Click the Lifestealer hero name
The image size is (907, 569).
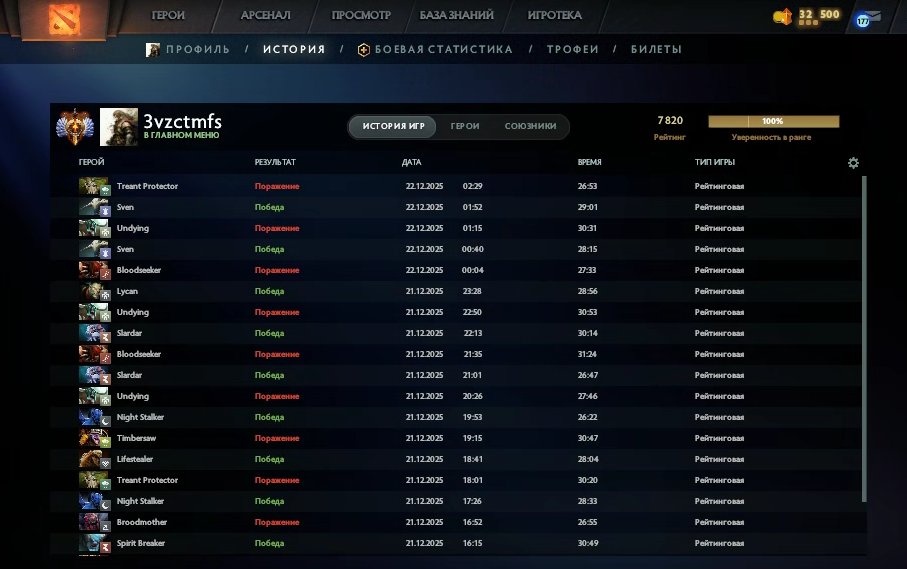[135, 459]
